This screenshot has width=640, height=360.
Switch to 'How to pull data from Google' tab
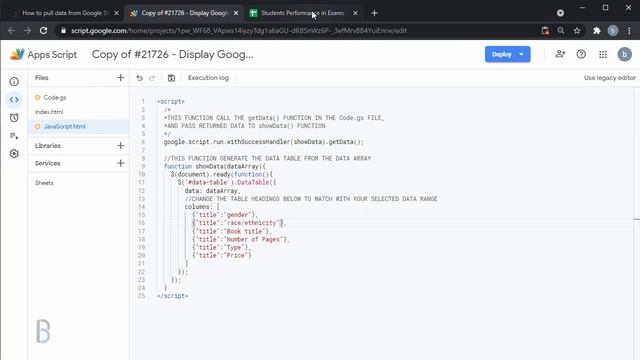point(64,13)
